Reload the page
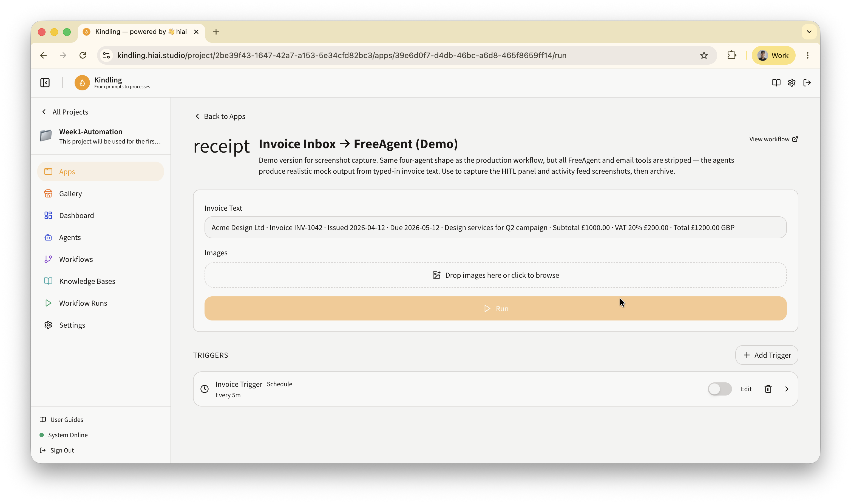Viewport: 851px width, 504px height. pyautogui.click(x=83, y=55)
